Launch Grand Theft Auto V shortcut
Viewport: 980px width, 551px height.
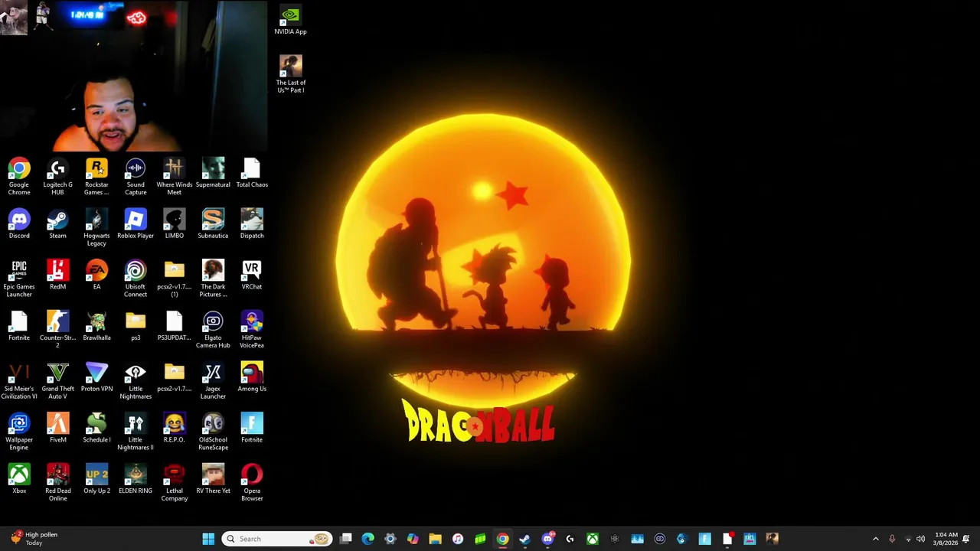point(57,381)
